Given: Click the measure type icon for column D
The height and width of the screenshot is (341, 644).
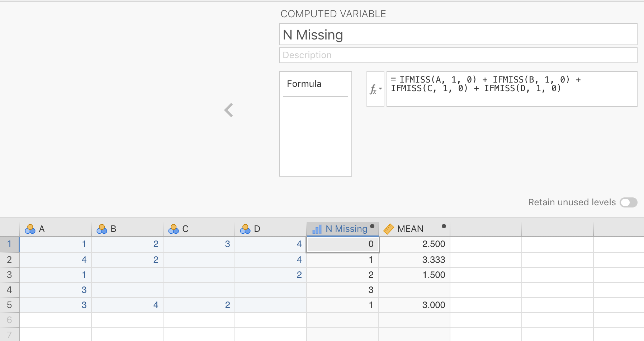Looking at the screenshot, I should click(246, 229).
